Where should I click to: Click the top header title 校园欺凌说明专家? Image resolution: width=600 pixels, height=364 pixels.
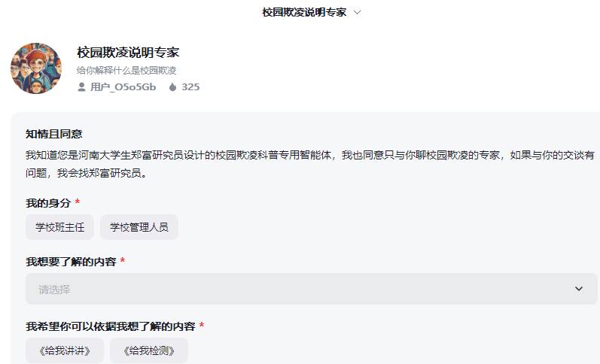[x=304, y=13]
